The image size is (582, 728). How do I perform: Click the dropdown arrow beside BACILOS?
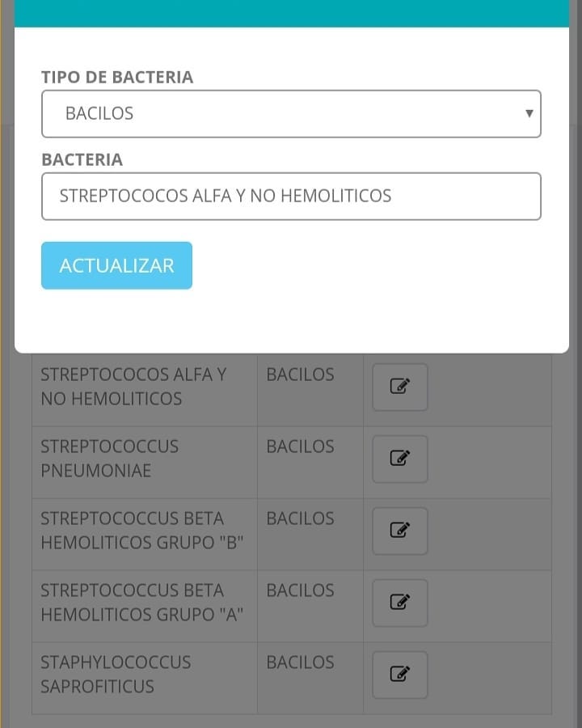[529, 113]
